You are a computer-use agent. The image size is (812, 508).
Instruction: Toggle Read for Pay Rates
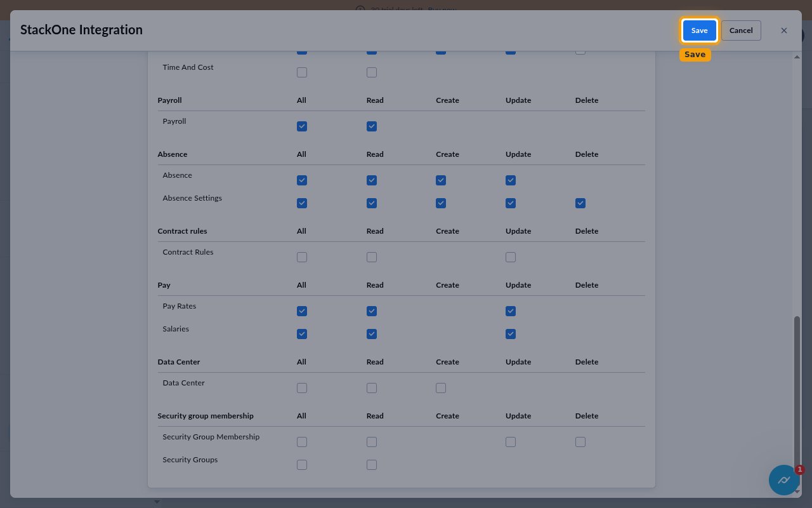[372, 311]
